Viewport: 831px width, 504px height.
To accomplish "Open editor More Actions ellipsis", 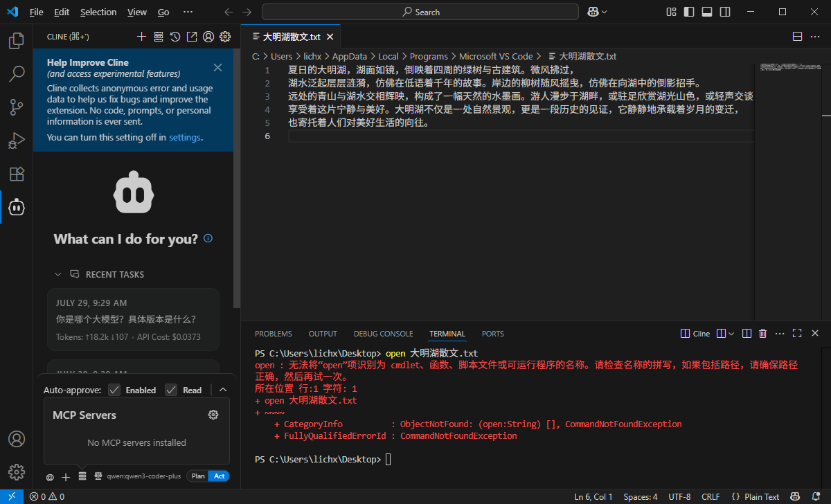I will [x=814, y=37].
